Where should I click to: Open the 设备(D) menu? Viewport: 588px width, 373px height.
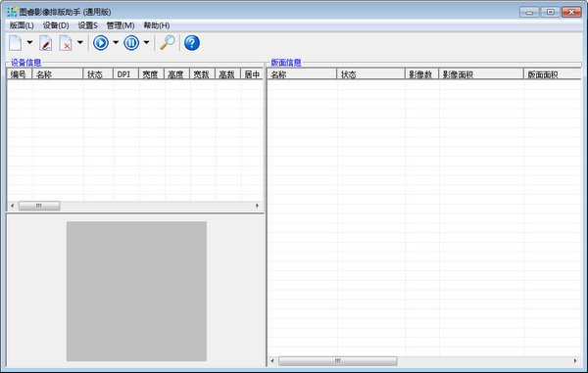pos(56,25)
